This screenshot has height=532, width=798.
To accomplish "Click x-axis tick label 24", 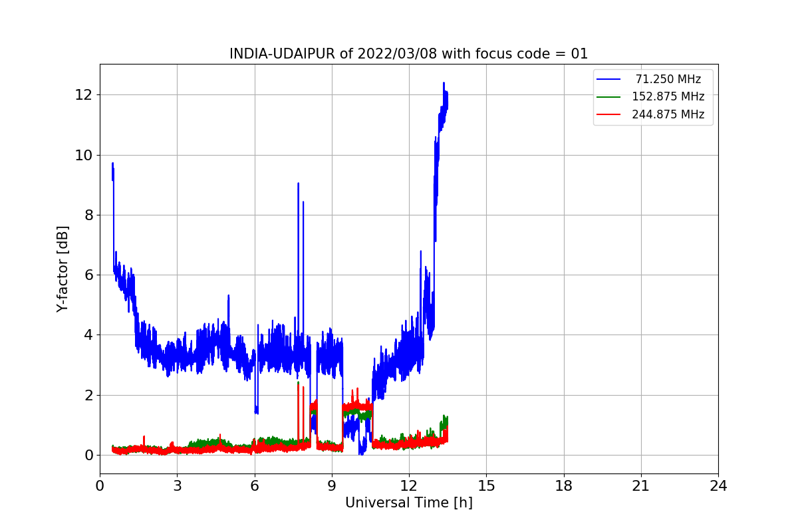I will coord(718,486).
